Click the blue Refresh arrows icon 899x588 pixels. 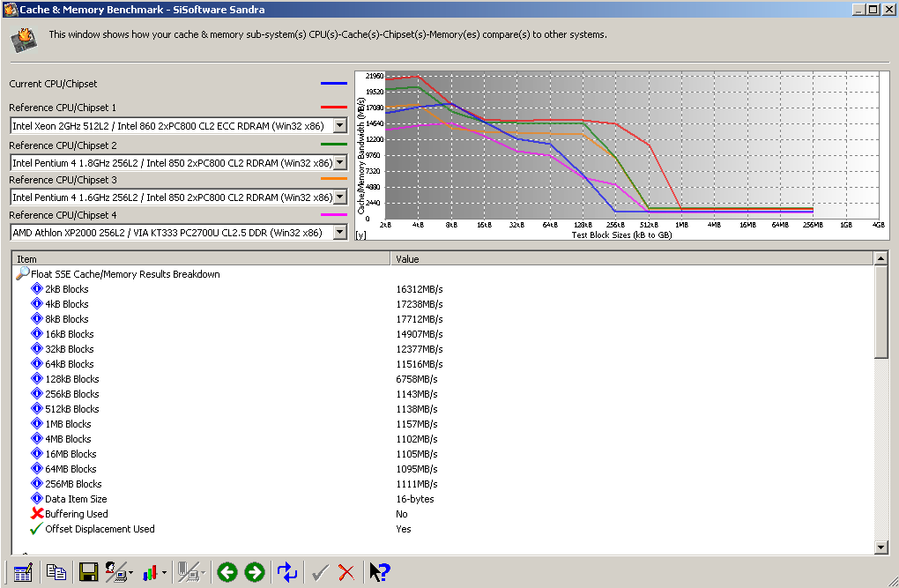pyautogui.click(x=287, y=572)
